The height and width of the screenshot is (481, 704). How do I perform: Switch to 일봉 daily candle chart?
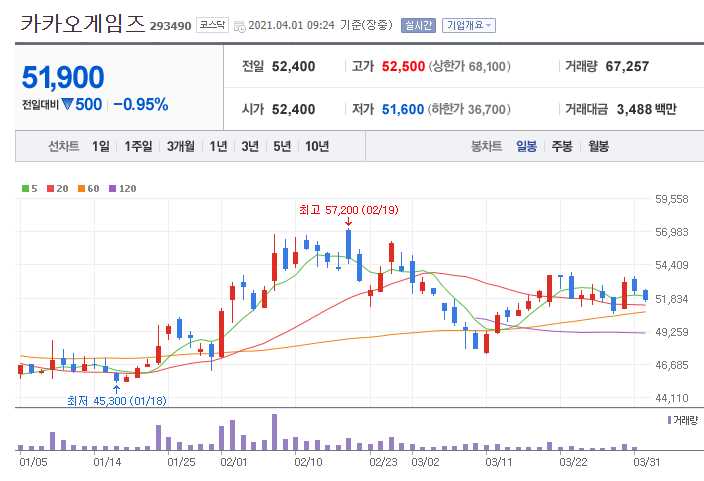point(526,146)
